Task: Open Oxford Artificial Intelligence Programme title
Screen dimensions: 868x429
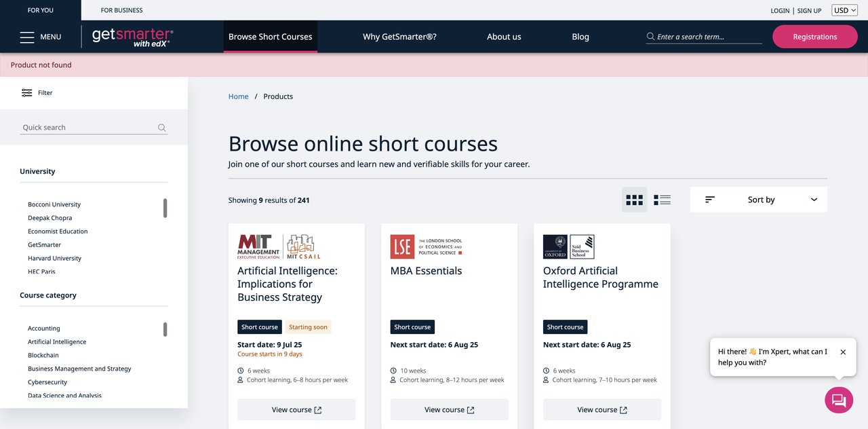Action: click(601, 277)
